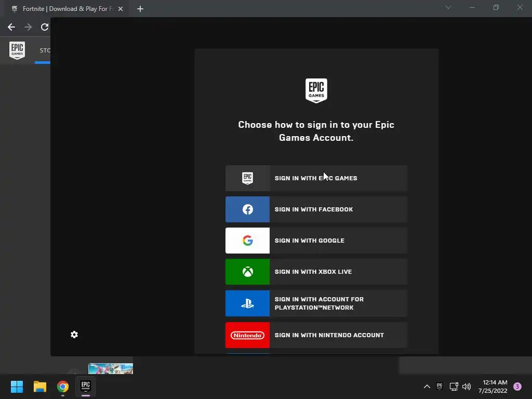
Task: Open the volume speaker tray icon
Action: click(467, 387)
